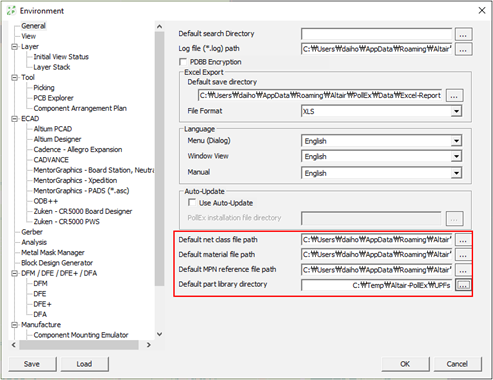Image resolution: width=493 pixels, height=380 pixels.
Task: Open Window View language dropdown
Action: pyautogui.click(x=456, y=156)
